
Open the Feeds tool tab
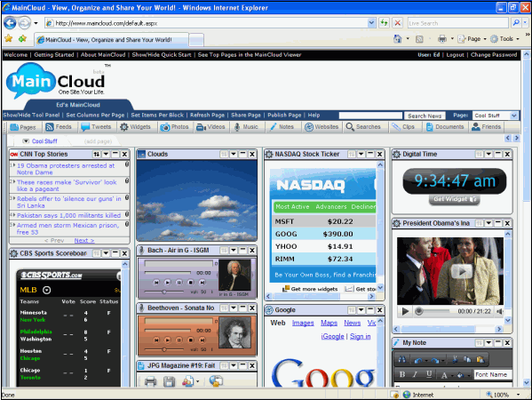(x=59, y=127)
